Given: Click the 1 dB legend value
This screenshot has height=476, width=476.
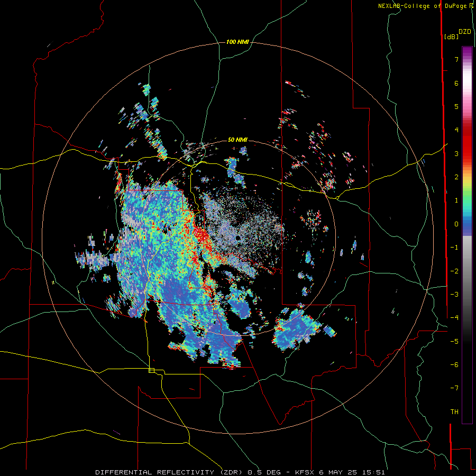Looking at the screenshot, I should tap(456, 200).
